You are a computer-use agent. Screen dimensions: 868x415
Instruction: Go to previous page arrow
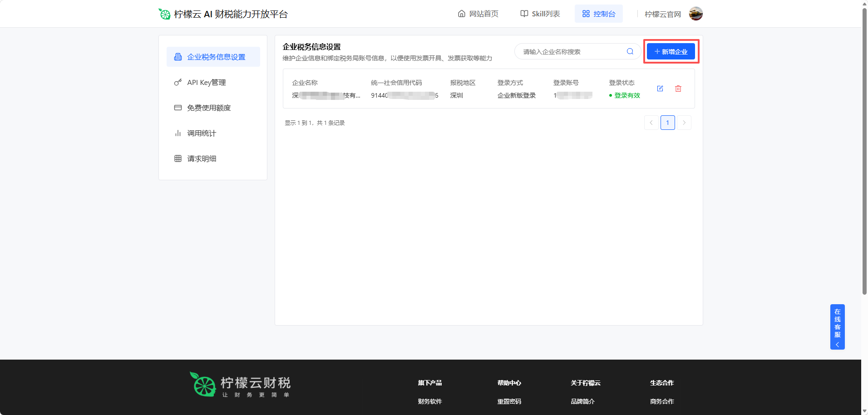tap(651, 123)
